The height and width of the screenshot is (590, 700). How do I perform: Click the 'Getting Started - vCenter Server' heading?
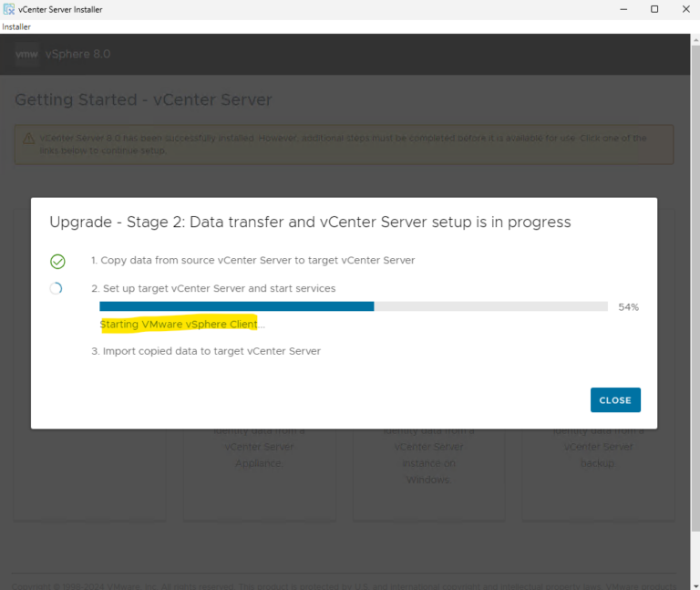[x=143, y=99]
